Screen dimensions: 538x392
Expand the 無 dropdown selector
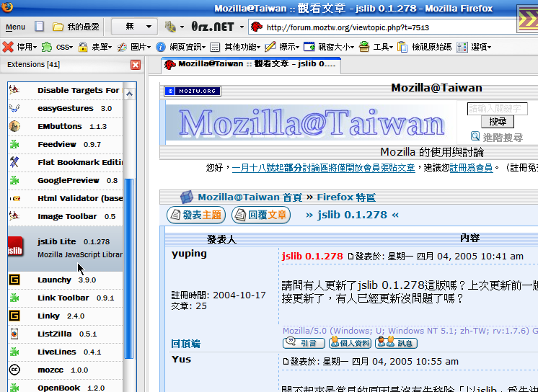(135, 27)
